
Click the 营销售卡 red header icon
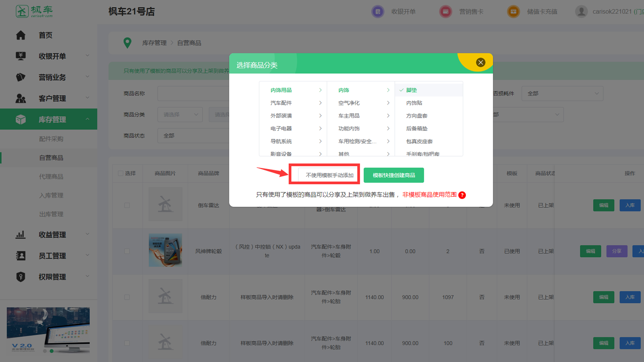pyautogui.click(x=445, y=12)
